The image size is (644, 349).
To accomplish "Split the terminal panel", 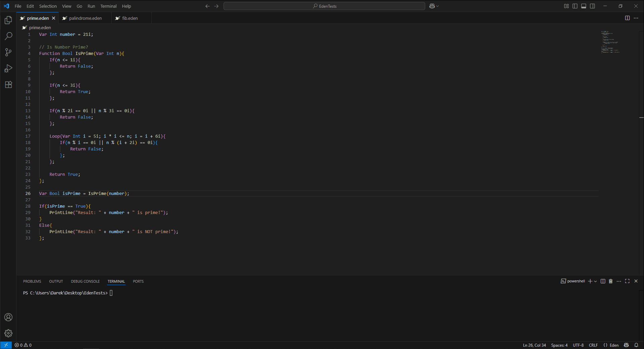I will tap(603, 281).
